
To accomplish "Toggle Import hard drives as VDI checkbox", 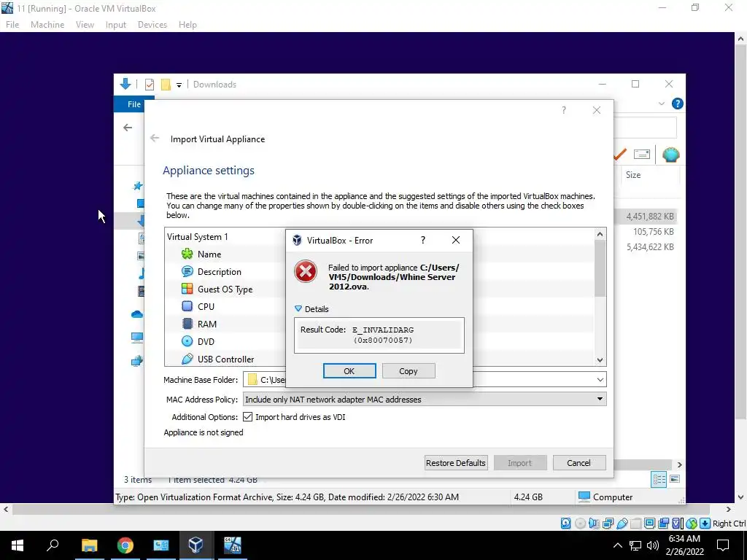I will click(x=248, y=416).
